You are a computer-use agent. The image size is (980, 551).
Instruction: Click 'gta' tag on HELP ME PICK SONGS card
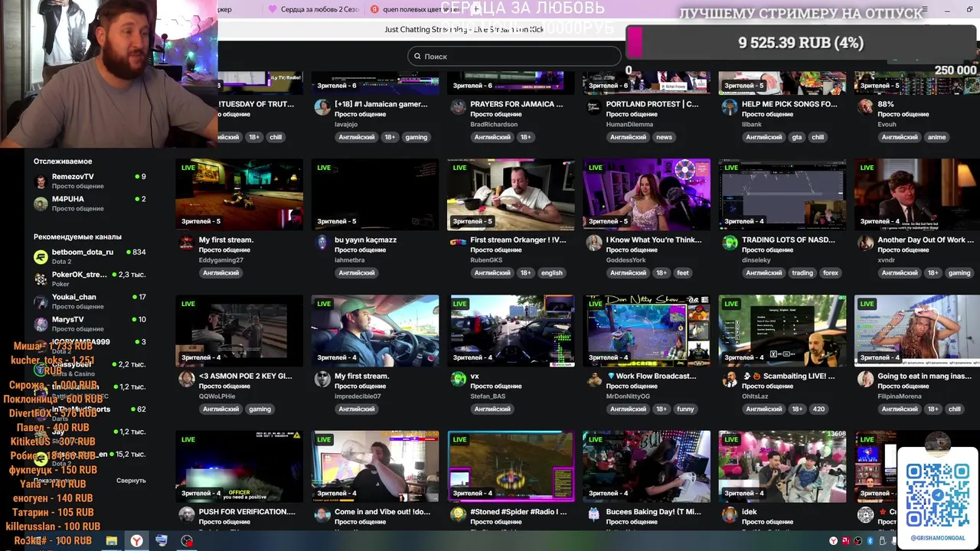click(x=797, y=137)
